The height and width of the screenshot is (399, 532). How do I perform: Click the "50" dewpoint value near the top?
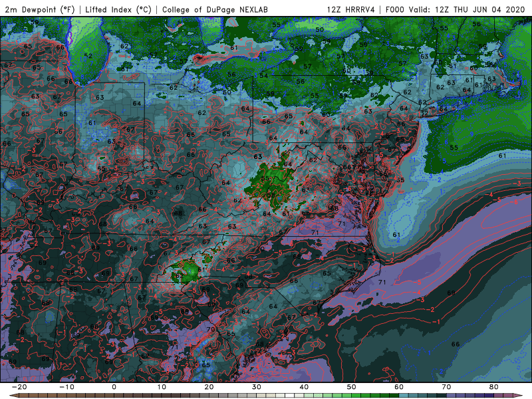click(320, 29)
